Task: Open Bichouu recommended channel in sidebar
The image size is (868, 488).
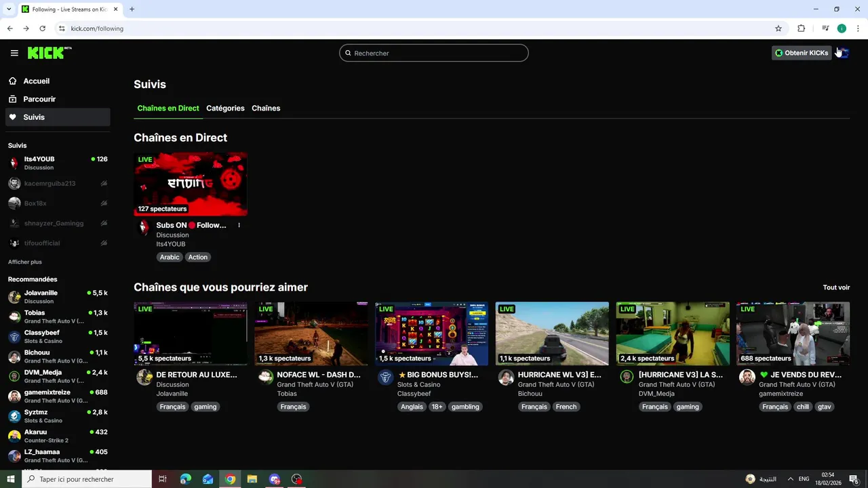Action: [x=58, y=357]
